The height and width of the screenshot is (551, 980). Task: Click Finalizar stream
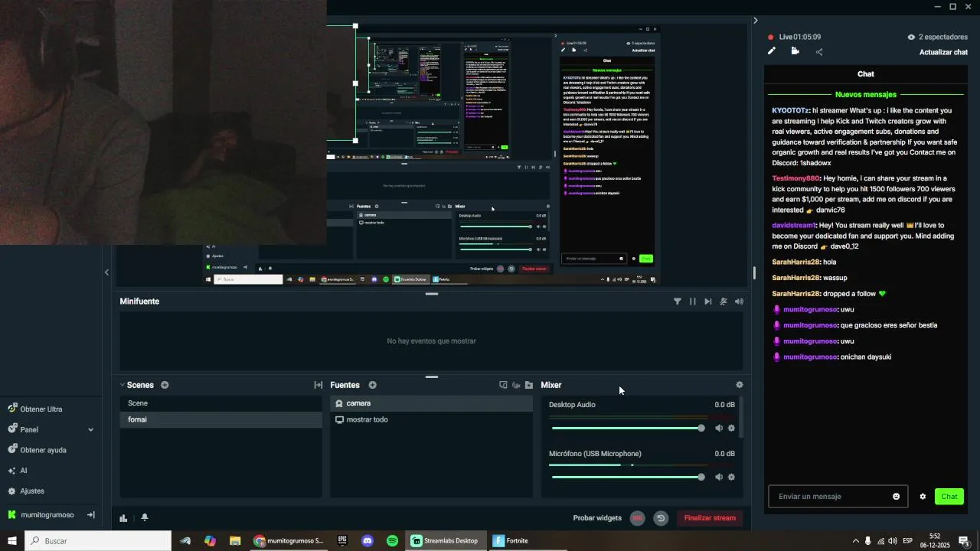tap(710, 518)
